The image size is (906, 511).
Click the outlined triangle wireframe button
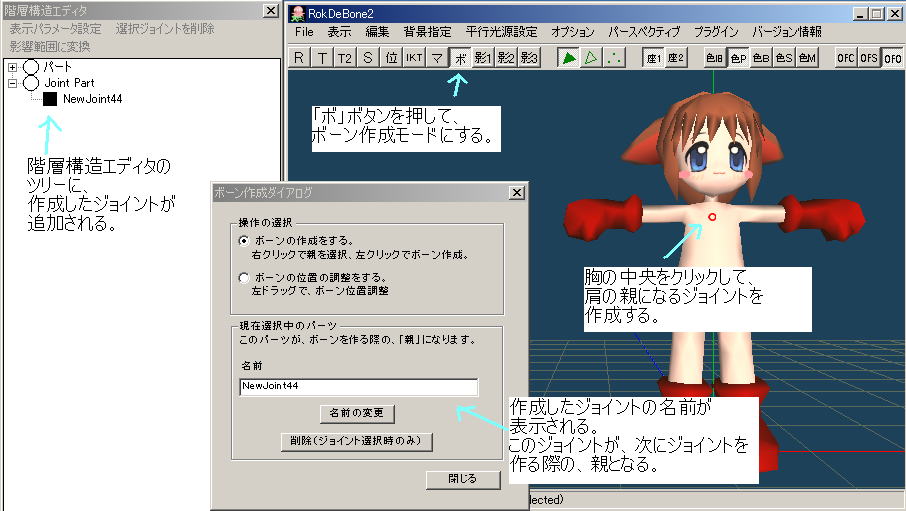(x=591, y=58)
